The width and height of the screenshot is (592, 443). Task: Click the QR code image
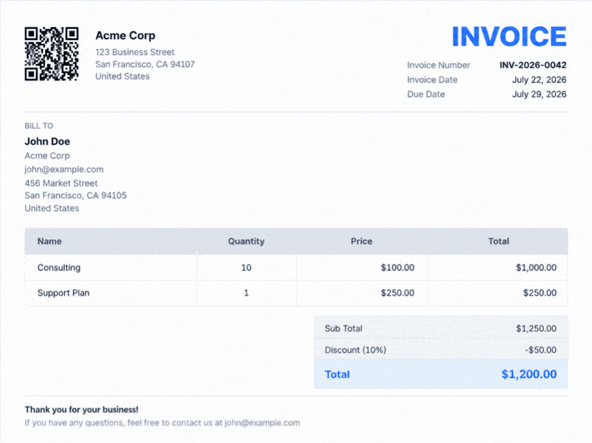(x=52, y=54)
